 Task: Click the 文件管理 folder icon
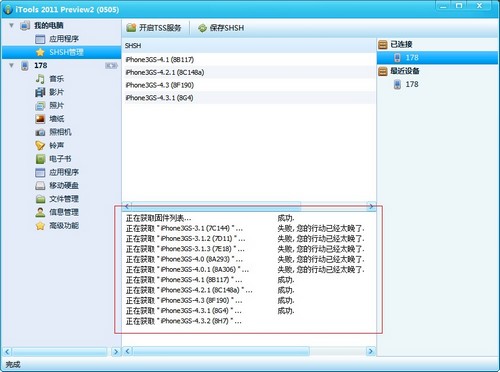click(x=40, y=199)
